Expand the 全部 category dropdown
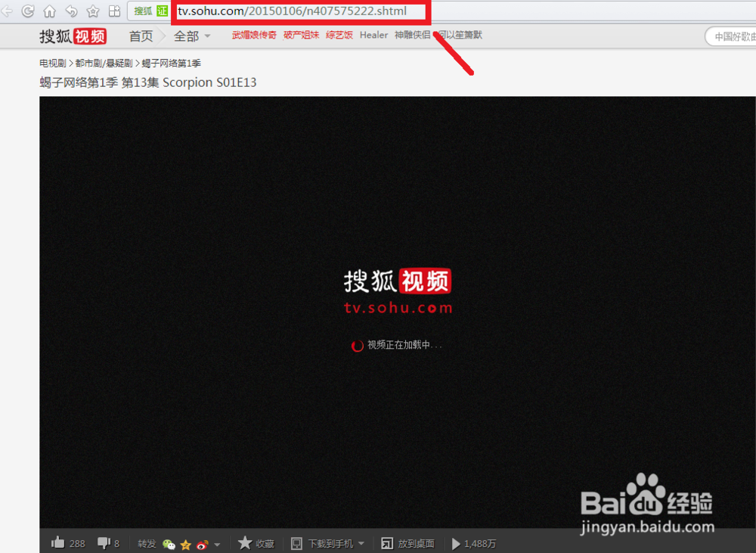Screen dimensions: 756x553 click(x=192, y=36)
